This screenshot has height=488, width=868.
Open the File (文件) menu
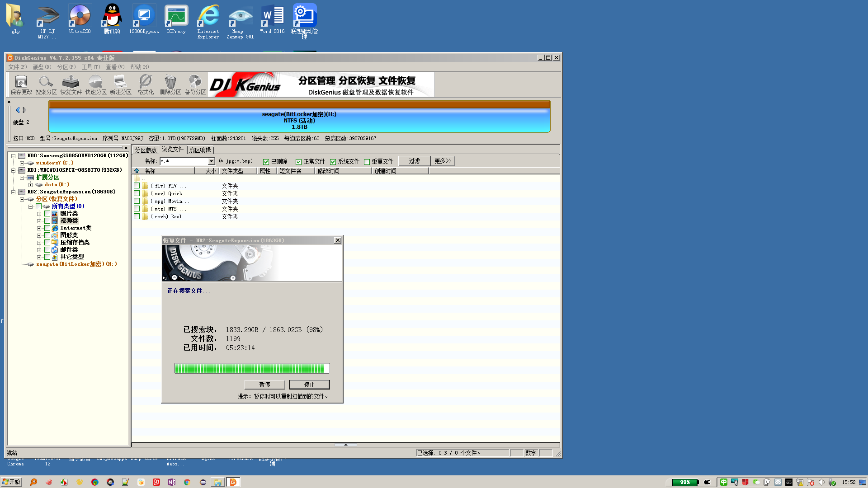tap(18, 67)
